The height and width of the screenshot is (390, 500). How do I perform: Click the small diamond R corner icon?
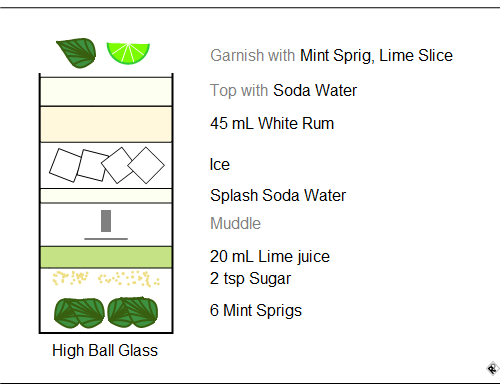tap(492, 369)
